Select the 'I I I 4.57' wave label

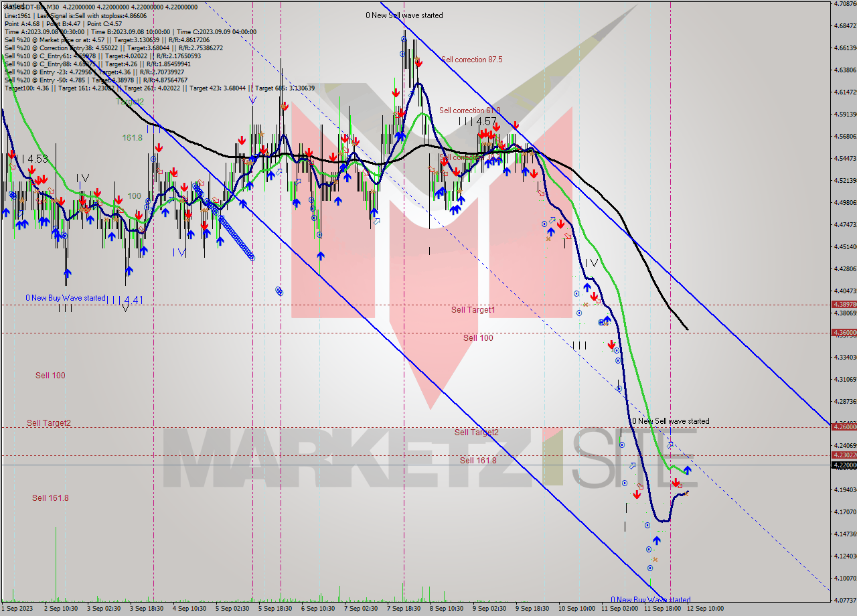coord(478,121)
